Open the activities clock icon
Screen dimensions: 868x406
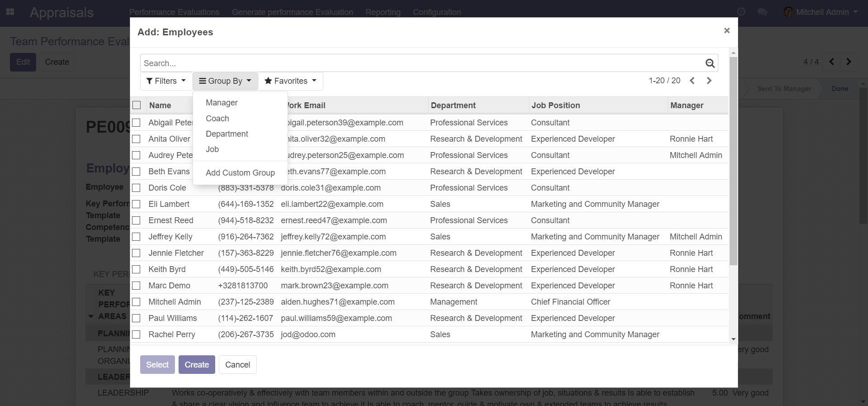(741, 12)
